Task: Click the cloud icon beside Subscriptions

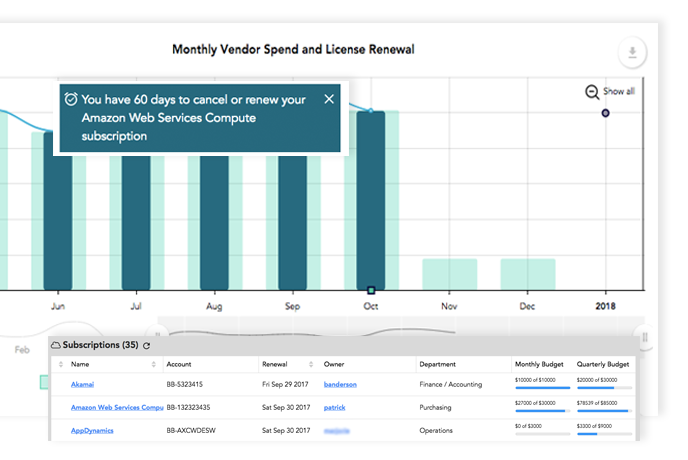Action: pyautogui.click(x=56, y=345)
